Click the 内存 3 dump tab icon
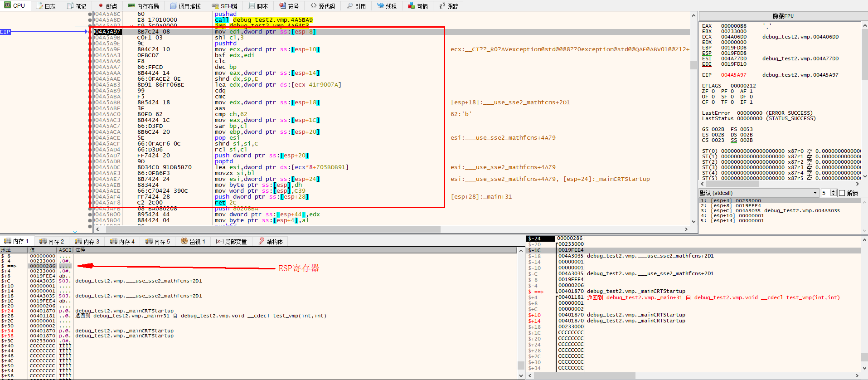Screen dimensions: 868x380 (x=78, y=241)
